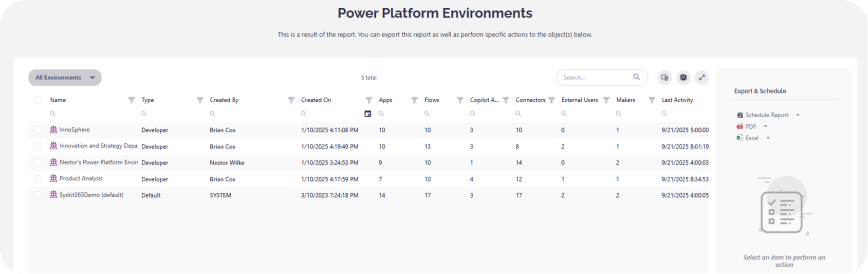The image size is (868, 274).
Task: Click the Nestor's Power Platform environment icon
Action: click(54, 162)
